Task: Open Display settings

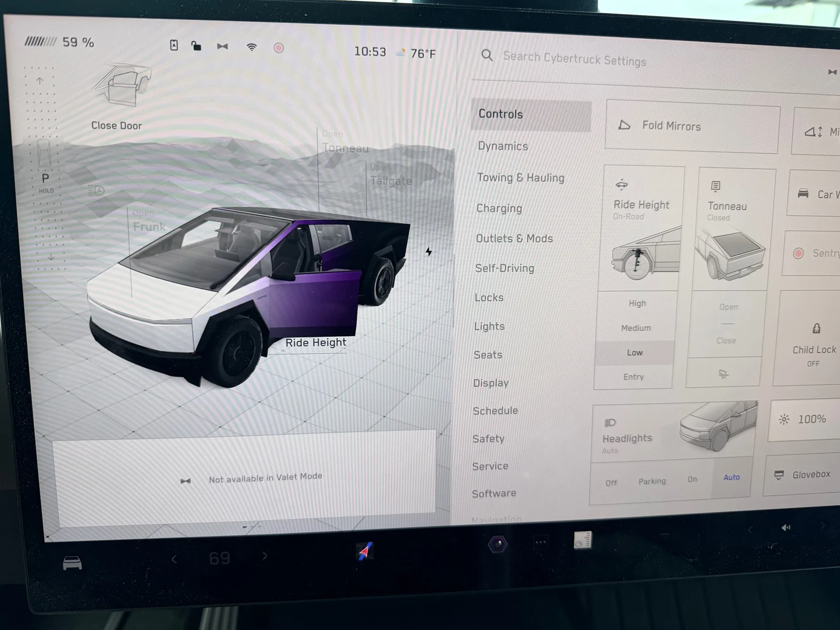Action: 491,383
